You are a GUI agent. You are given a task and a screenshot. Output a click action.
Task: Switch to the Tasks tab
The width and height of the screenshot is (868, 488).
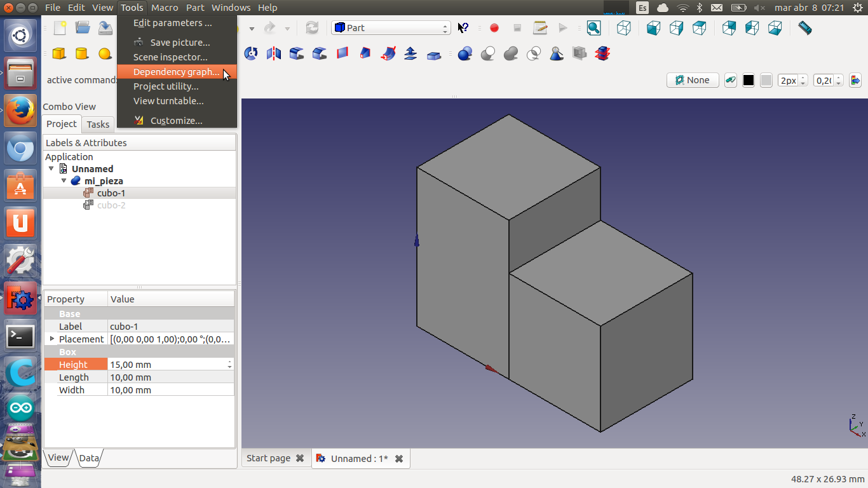click(98, 125)
